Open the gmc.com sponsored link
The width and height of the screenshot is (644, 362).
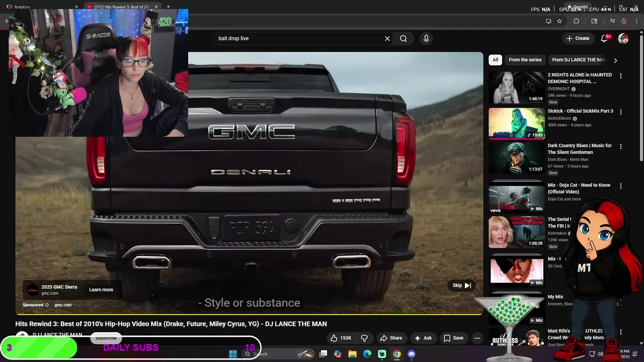[63, 305]
